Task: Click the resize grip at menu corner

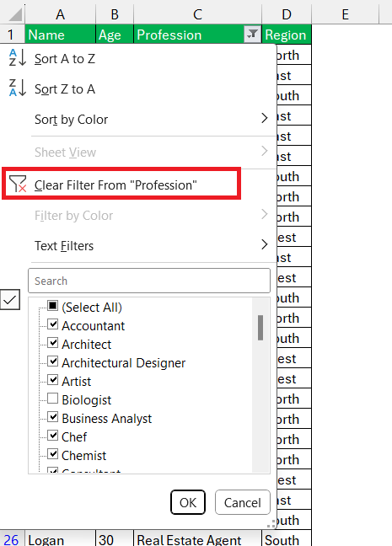Action: point(271,524)
